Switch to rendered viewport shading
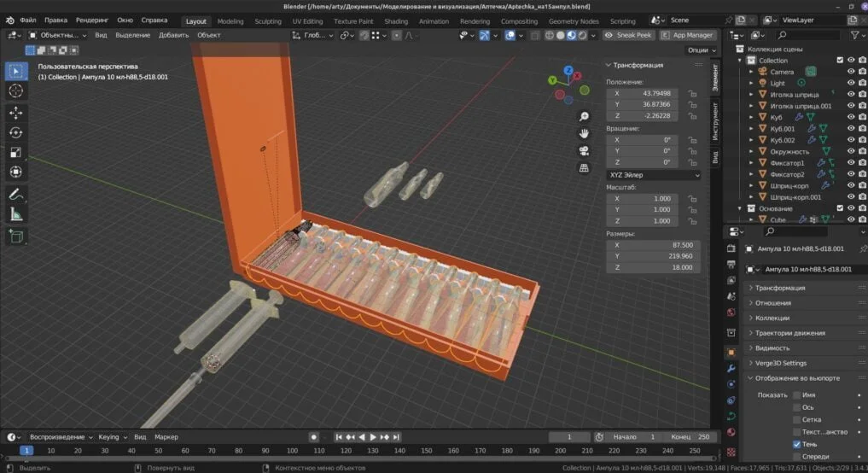The height and width of the screenshot is (473, 868). click(582, 35)
